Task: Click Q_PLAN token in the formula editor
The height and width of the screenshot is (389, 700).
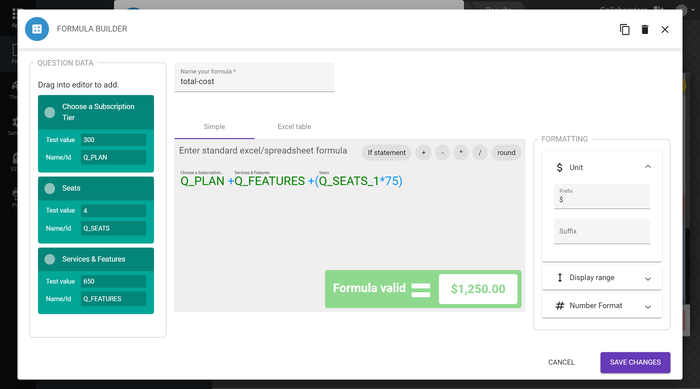Action: (202, 181)
